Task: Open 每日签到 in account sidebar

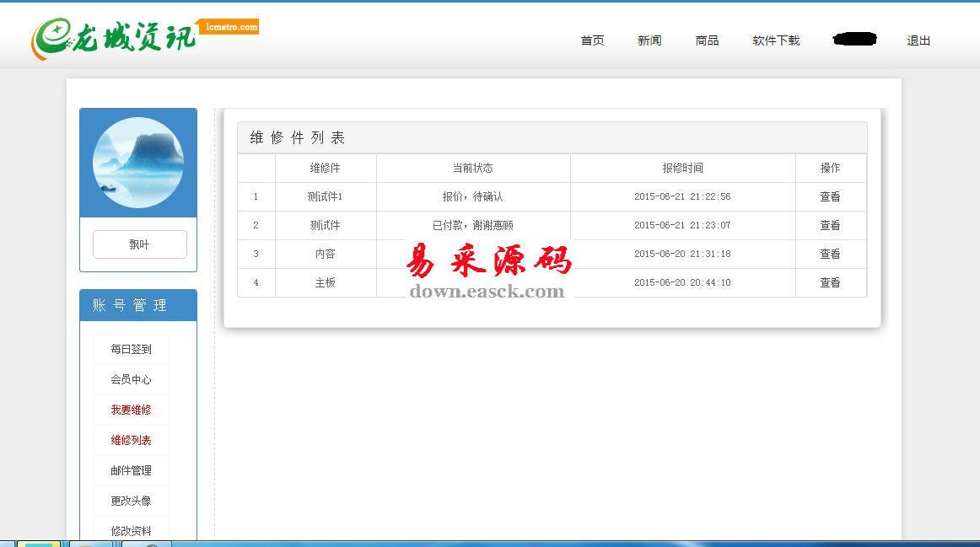Action: pyautogui.click(x=131, y=349)
